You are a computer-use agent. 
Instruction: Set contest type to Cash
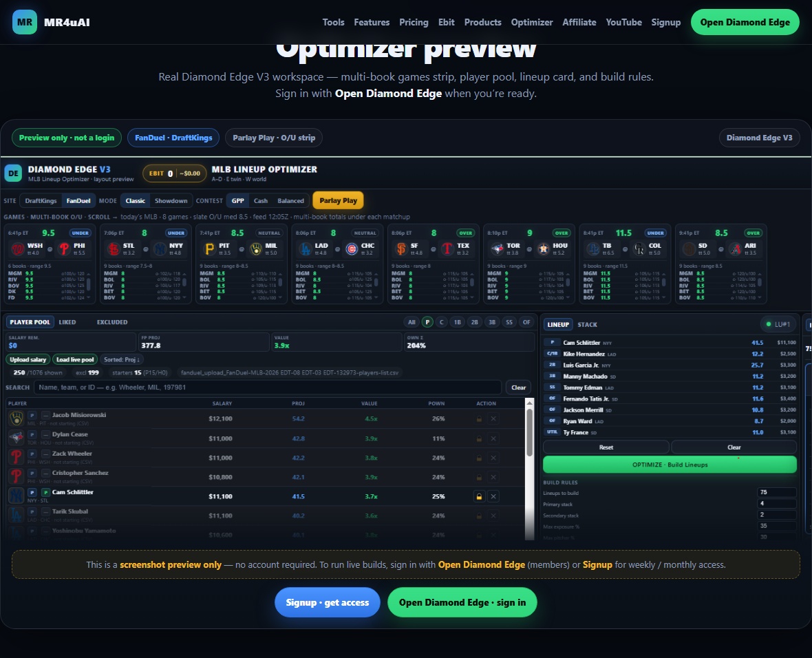pyautogui.click(x=261, y=201)
